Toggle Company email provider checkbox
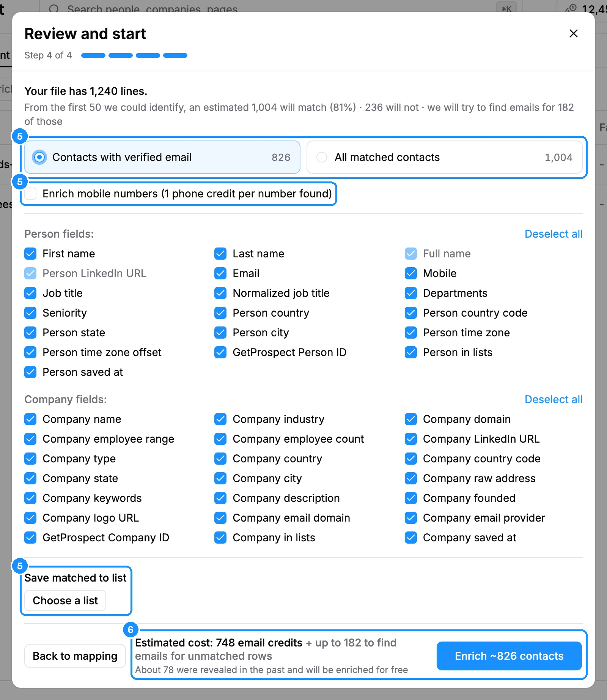 pyautogui.click(x=411, y=518)
